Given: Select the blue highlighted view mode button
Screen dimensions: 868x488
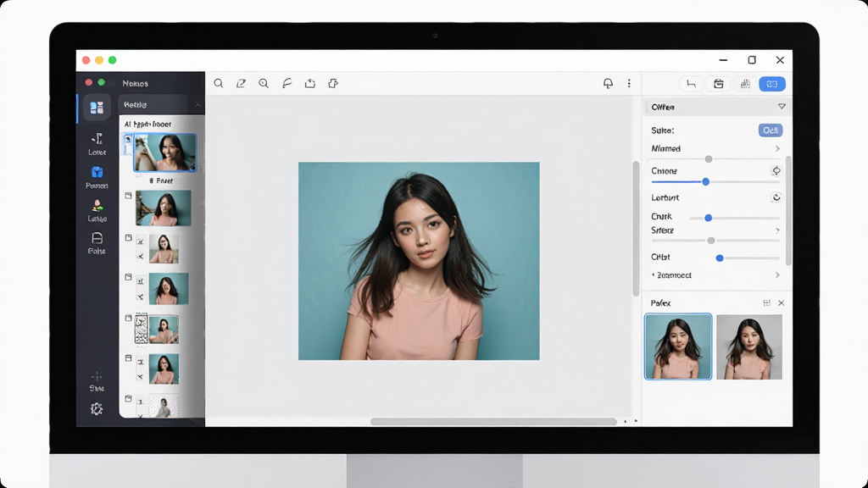Looking at the screenshot, I should 771,84.
